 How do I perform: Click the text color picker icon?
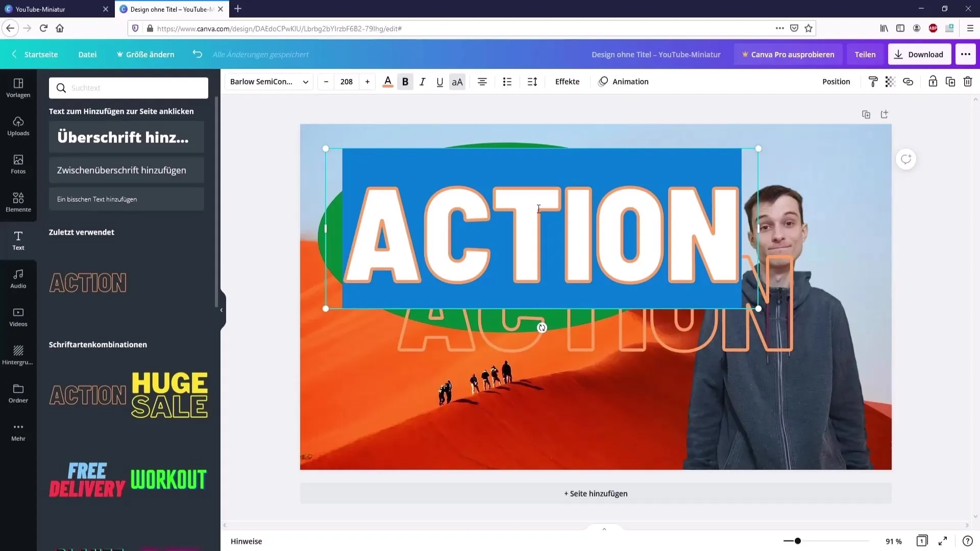(x=388, y=82)
